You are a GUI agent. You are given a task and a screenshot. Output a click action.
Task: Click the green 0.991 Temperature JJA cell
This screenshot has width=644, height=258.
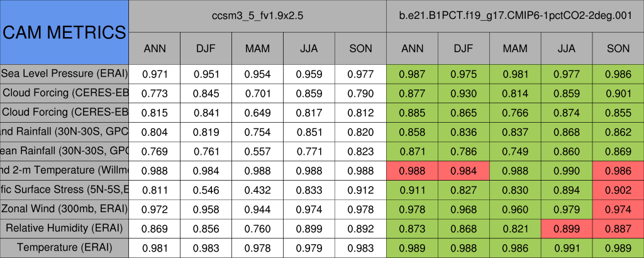tap(567, 247)
